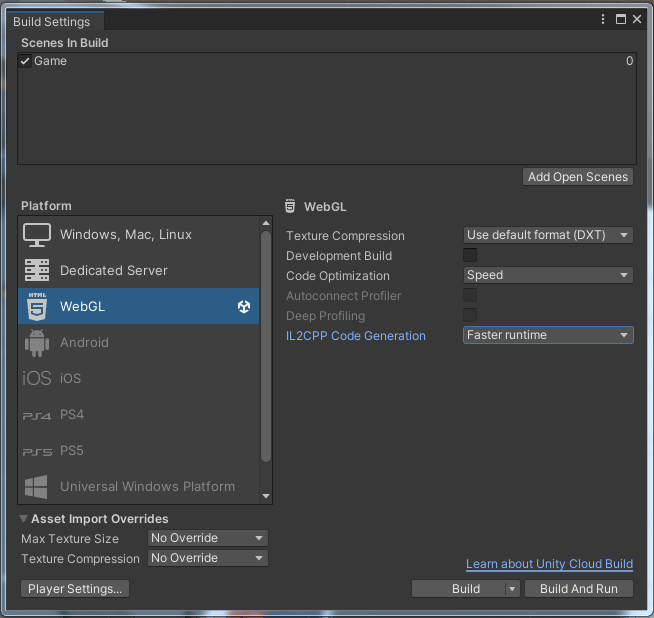654x618 pixels.
Task: Click the Scenes In Build heading
Action: pyautogui.click(x=65, y=43)
